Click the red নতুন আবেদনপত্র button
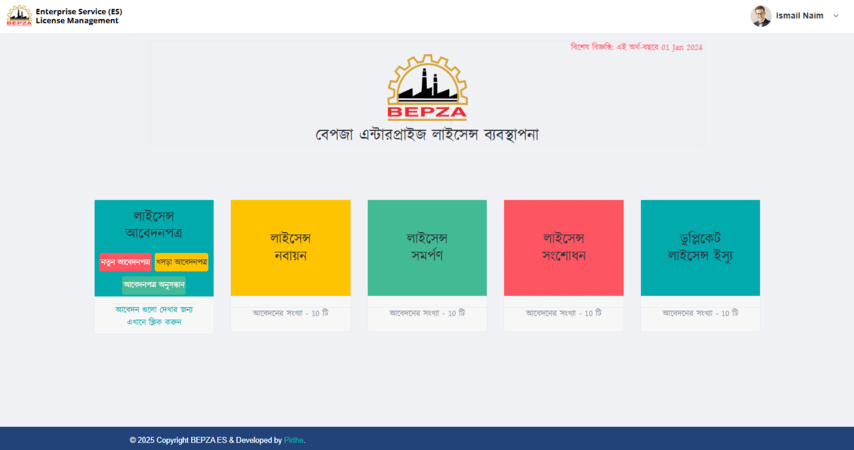Viewport: 854px width, 450px height. point(125,262)
